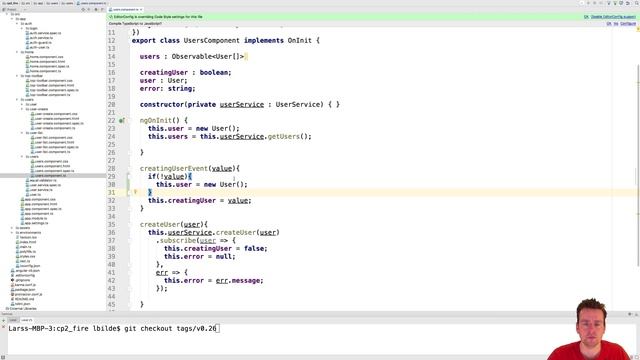The image size is (640, 360).
Task: Select the highlighted users.component.ts tree row
Action: point(53,176)
